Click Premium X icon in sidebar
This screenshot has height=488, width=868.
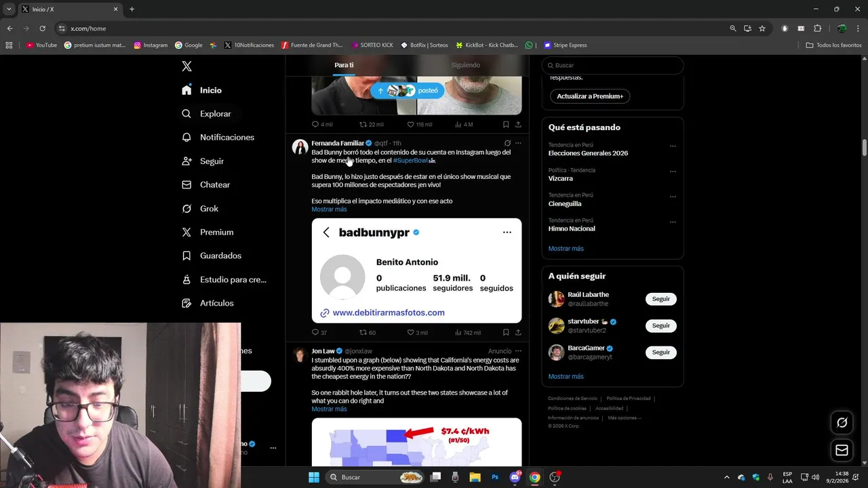tap(186, 232)
